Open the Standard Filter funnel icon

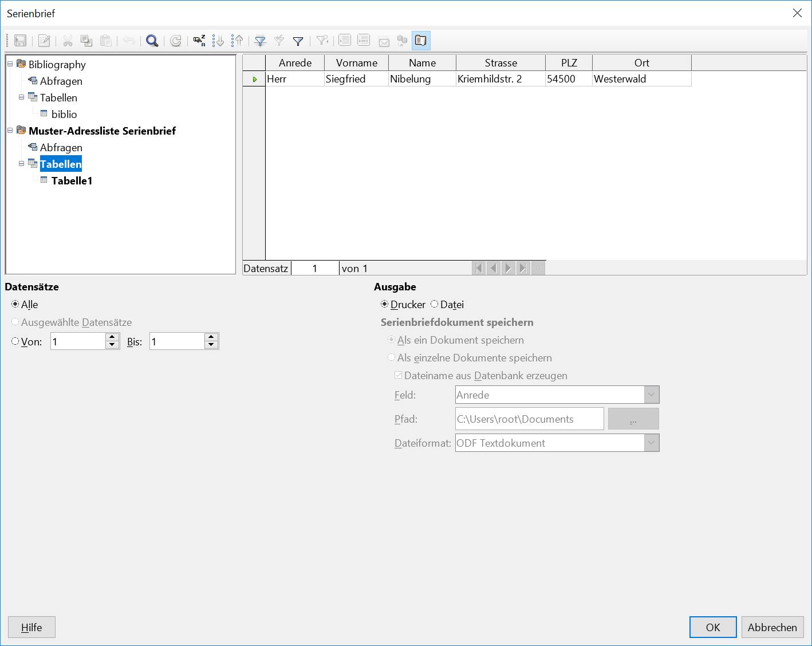[298, 41]
